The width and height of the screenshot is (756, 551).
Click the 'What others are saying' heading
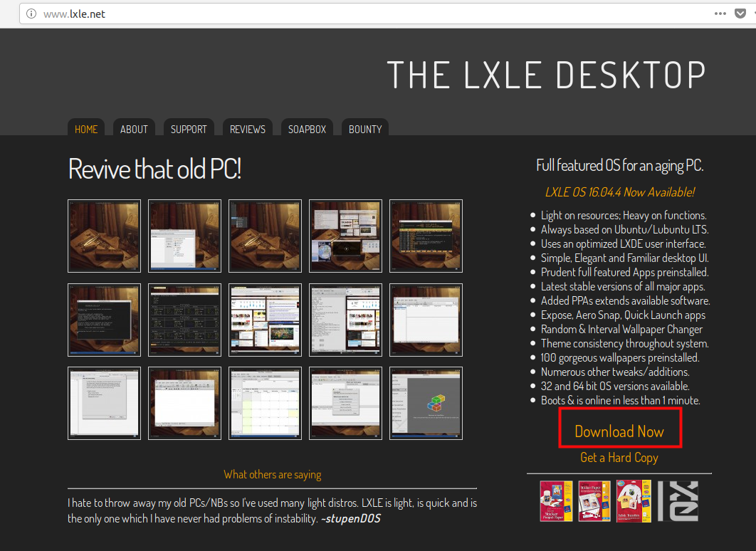(x=273, y=474)
